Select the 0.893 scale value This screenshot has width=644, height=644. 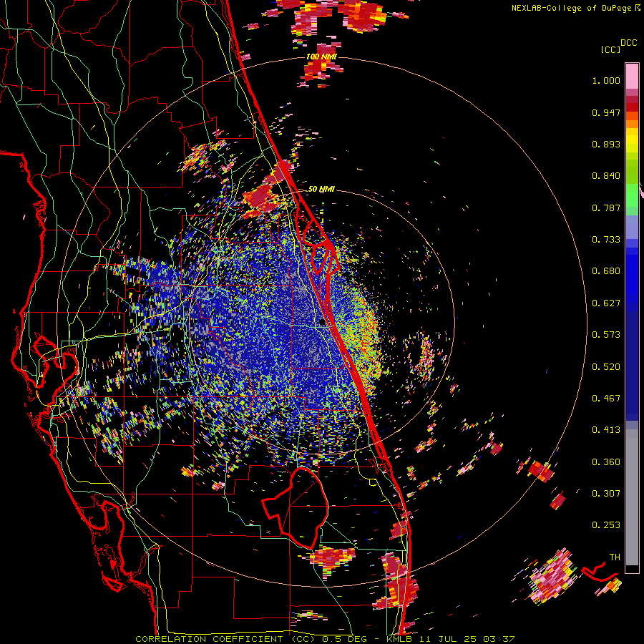(606, 144)
